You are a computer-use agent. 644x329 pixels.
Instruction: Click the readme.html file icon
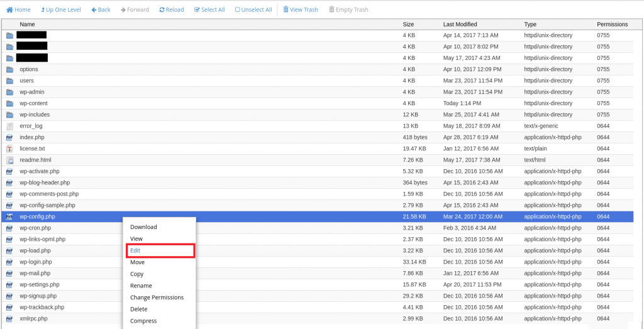[x=9, y=160]
